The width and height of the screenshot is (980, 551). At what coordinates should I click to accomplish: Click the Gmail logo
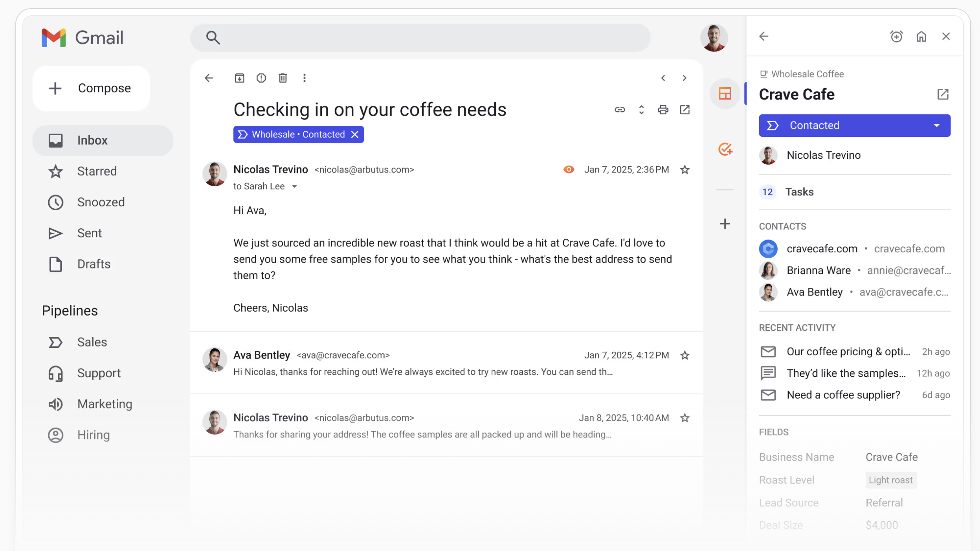82,38
